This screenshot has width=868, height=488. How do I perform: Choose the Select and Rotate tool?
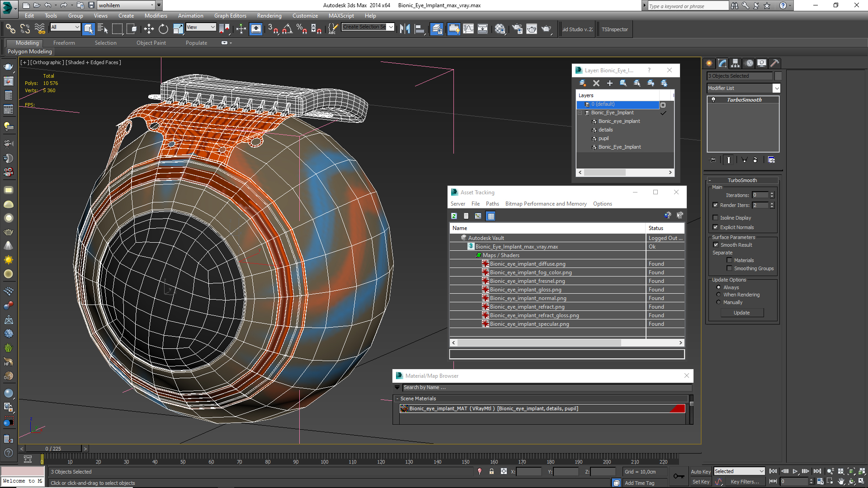163,29
